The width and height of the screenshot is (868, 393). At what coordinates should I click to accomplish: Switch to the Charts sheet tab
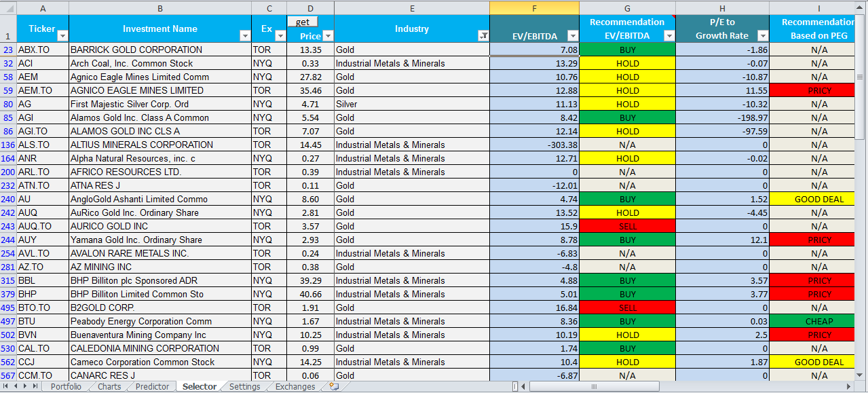click(x=109, y=387)
